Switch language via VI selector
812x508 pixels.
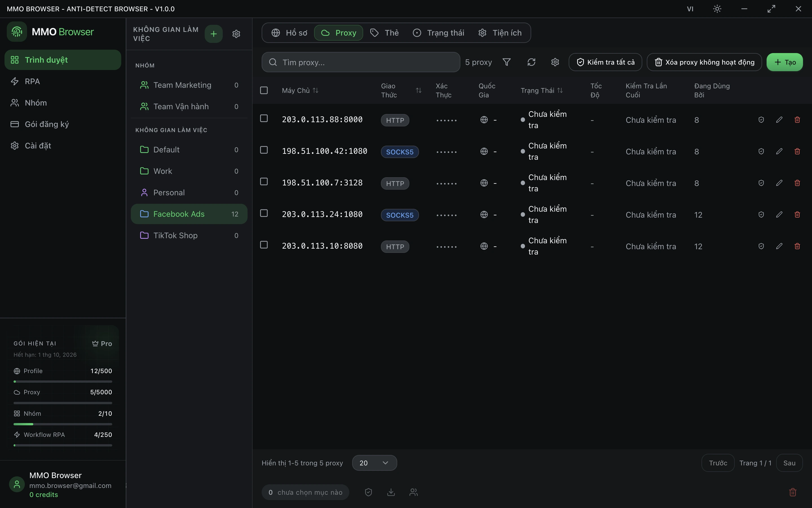690,9
